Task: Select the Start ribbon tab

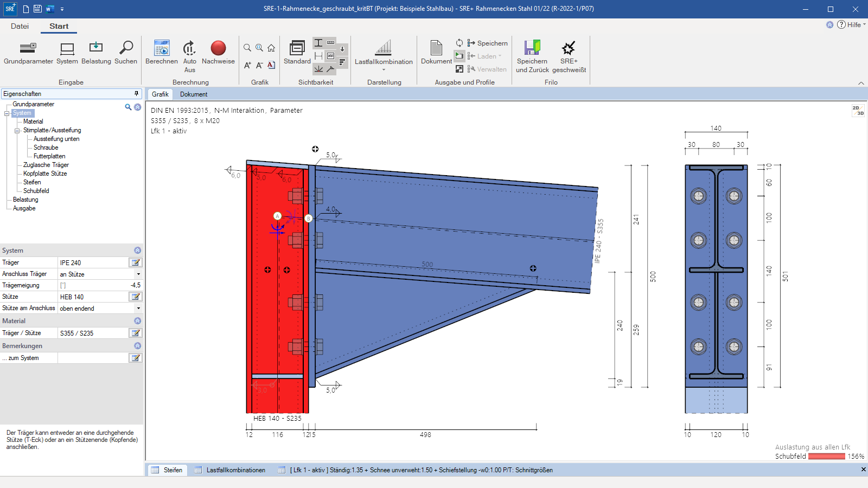Action: pos(59,26)
